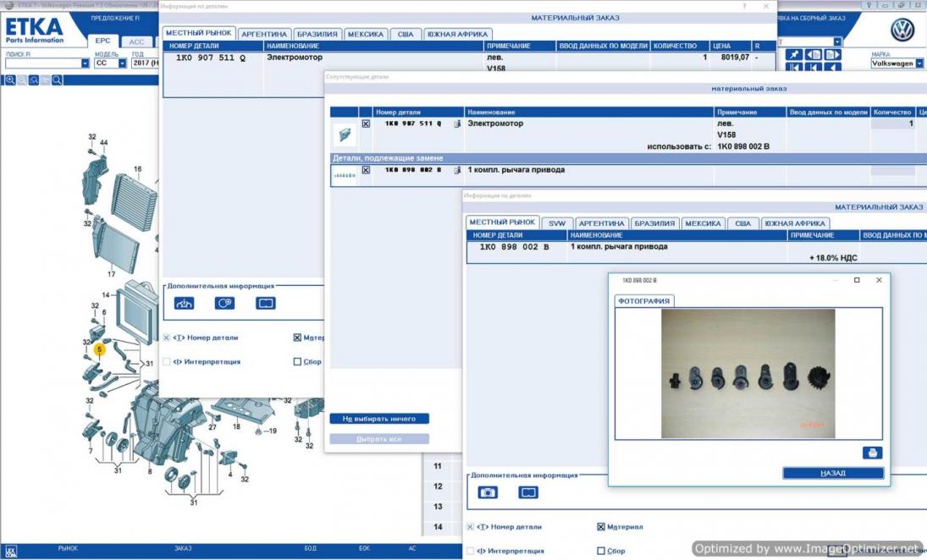This screenshot has width=927, height=560.
Task: Click the 'Детали, подлежащие замене' header row
Action: [628, 158]
